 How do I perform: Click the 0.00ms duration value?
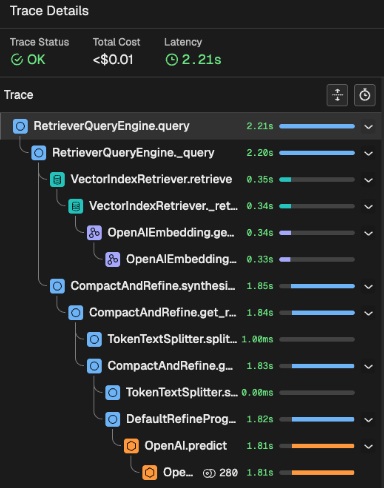click(x=257, y=393)
